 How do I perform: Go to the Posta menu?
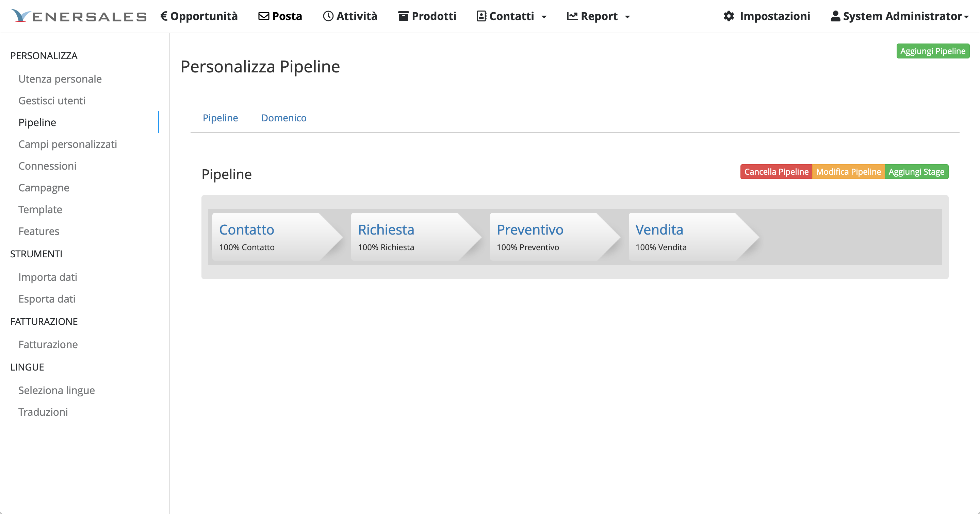[x=280, y=16]
